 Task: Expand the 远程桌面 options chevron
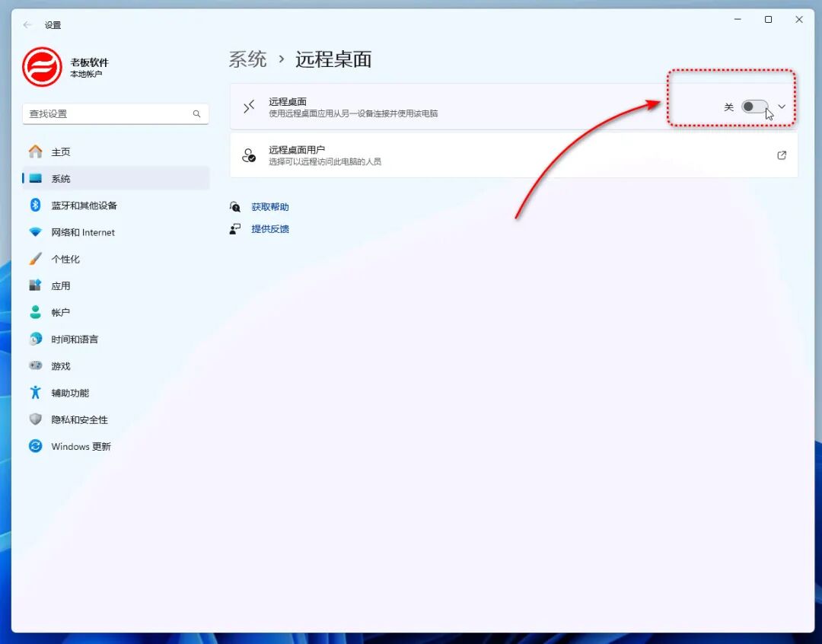(782, 107)
